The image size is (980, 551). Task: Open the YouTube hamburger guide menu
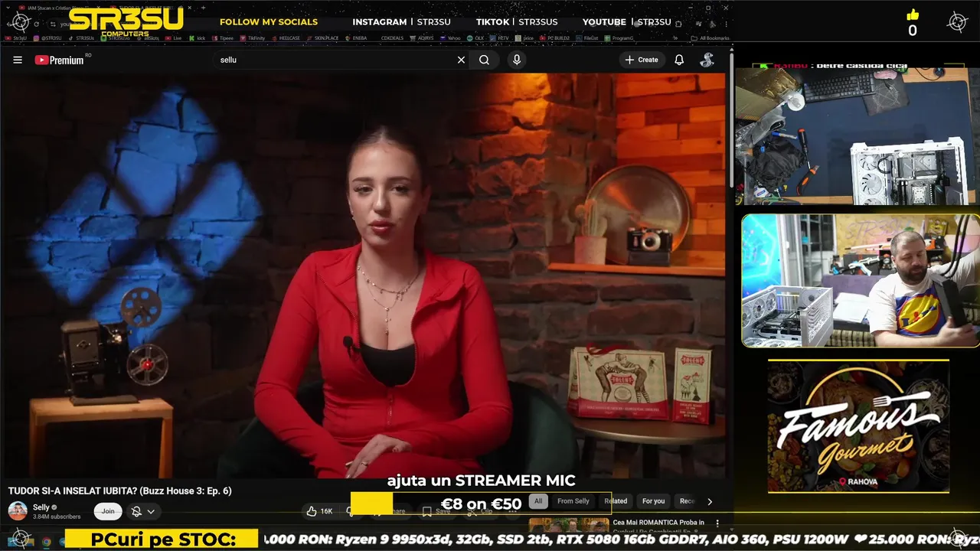[x=18, y=60]
